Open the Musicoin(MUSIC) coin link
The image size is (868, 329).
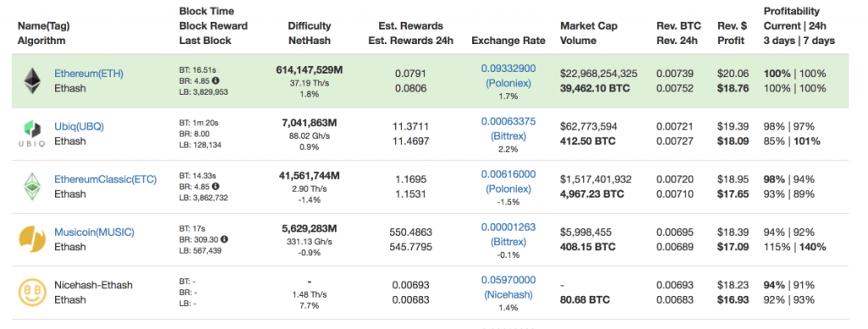(94, 232)
